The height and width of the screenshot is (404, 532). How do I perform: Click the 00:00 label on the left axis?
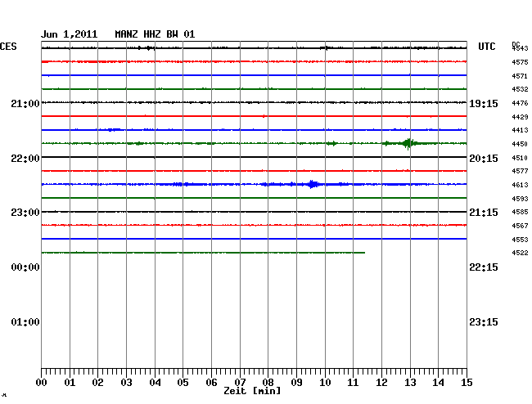click(25, 267)
